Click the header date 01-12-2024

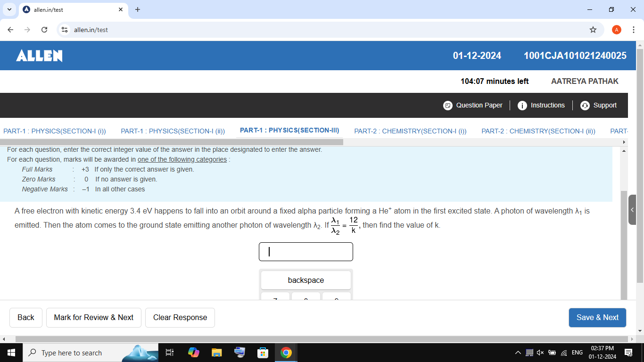[x=477, y=56]
